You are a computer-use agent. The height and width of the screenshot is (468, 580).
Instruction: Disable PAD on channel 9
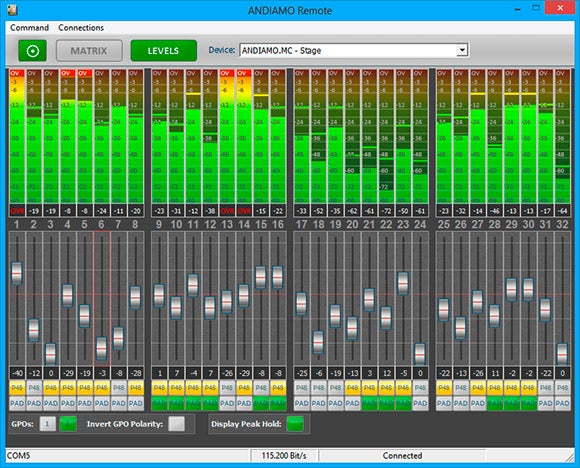(159, 403)
